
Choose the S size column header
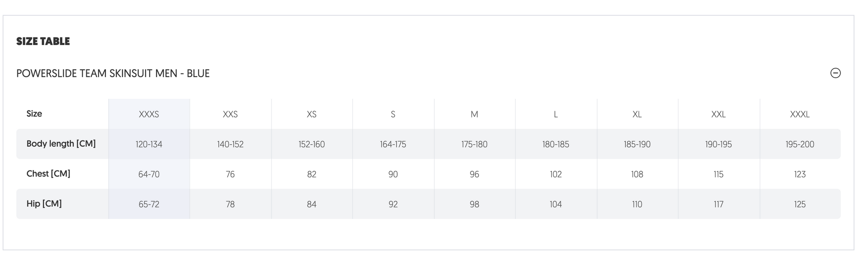(393, 114)
